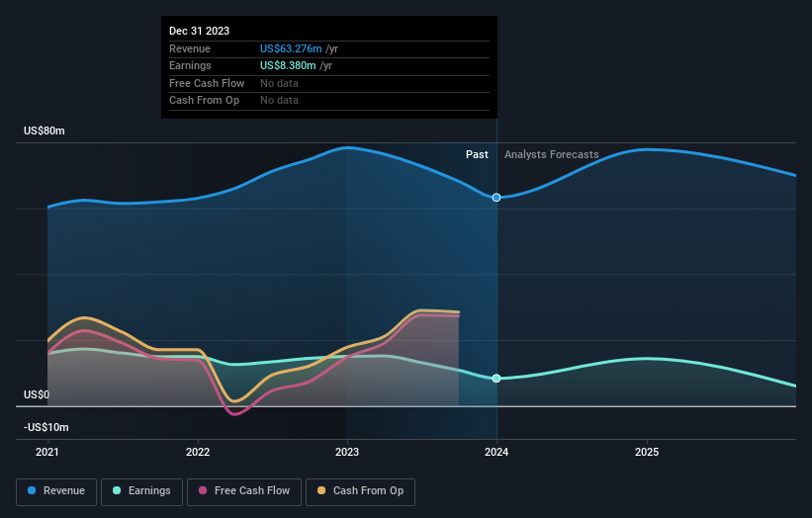Toggle the Revenue legend button

[x=56, y=491]
